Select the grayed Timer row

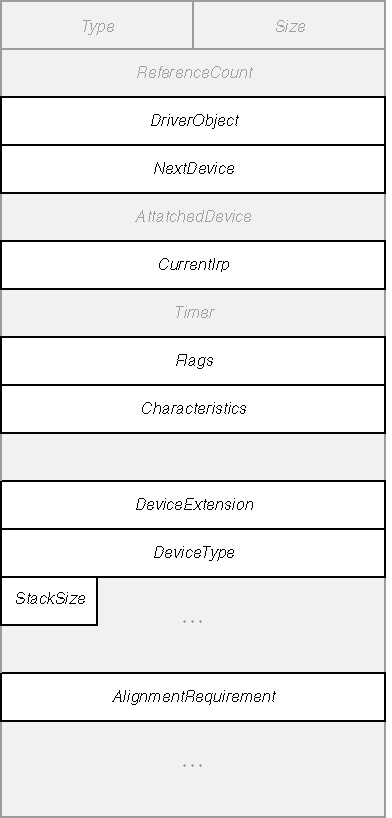click(x=193, y=312)
